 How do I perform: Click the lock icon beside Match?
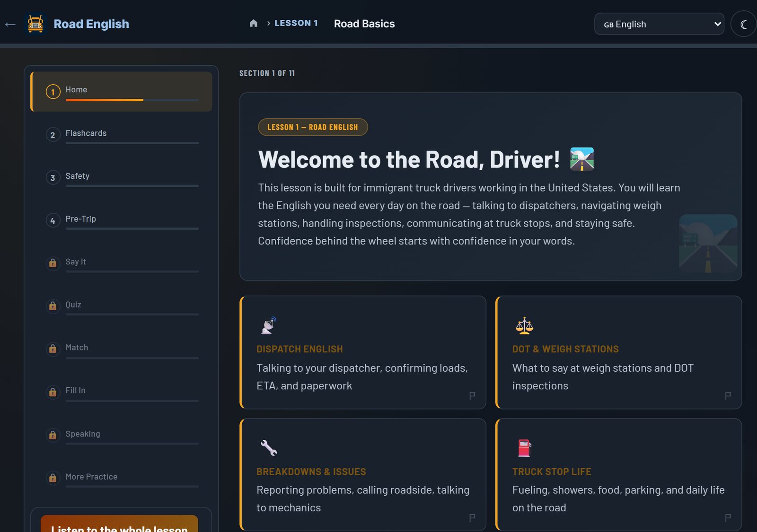point(53,349)
